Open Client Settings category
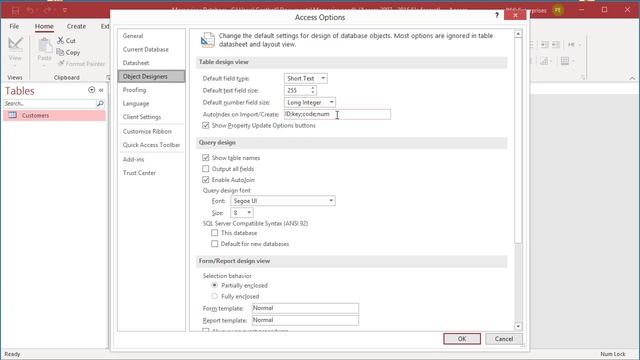The image size is (640, 360). point(151,117)
